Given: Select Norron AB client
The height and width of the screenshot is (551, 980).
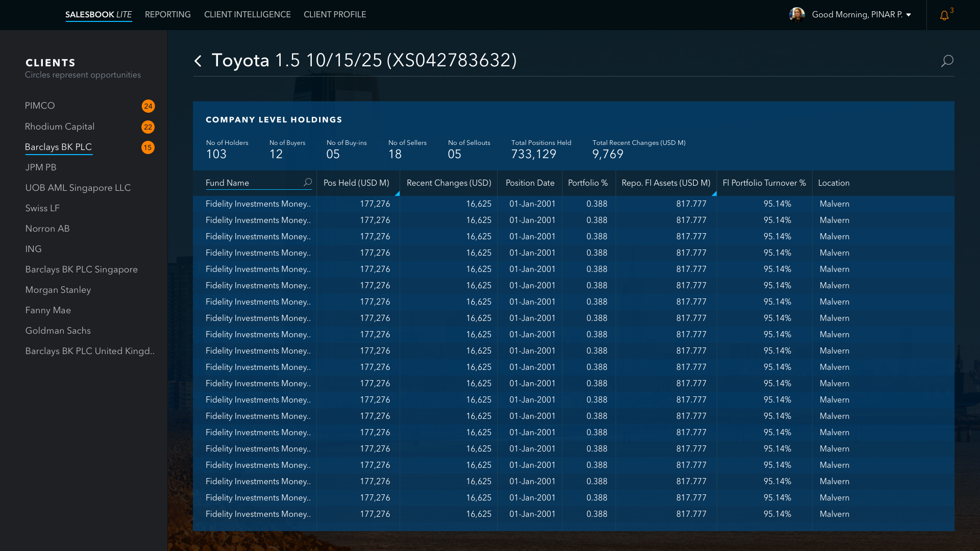Looking at the screenshot, I should [x=47, y=229].
